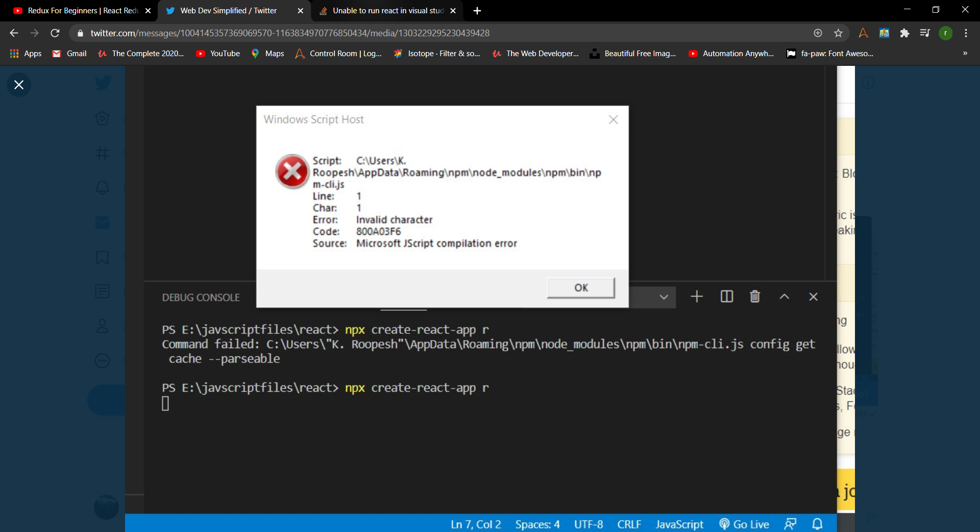Open the Extensions puzzle icon
This screenshot has height=532, width=980.
[x=904, y=33]
